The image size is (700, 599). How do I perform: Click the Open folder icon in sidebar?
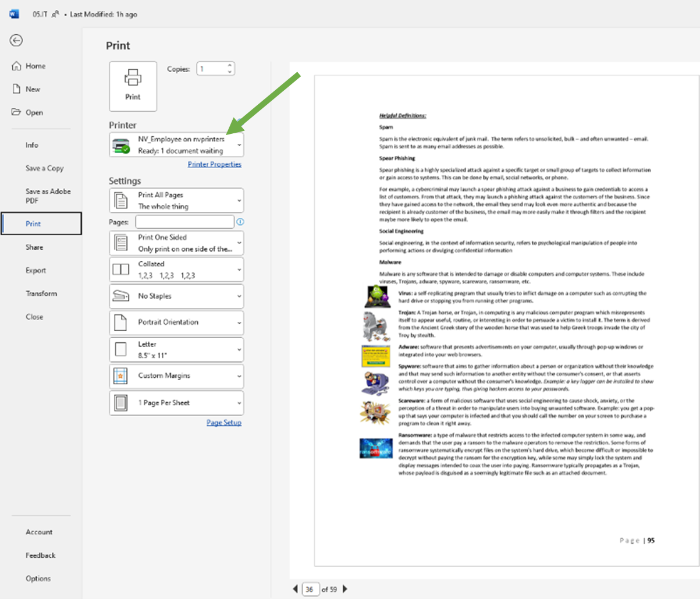(17, 112)
